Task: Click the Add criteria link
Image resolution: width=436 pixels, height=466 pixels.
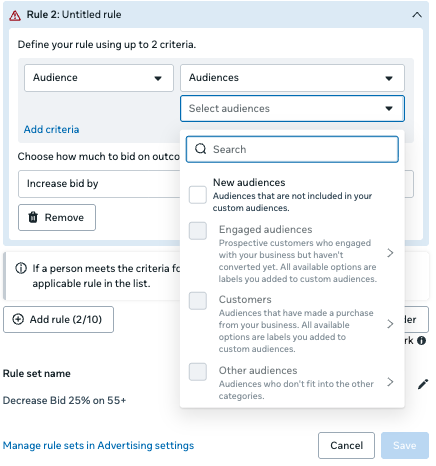Action: (x=51, y=129)
